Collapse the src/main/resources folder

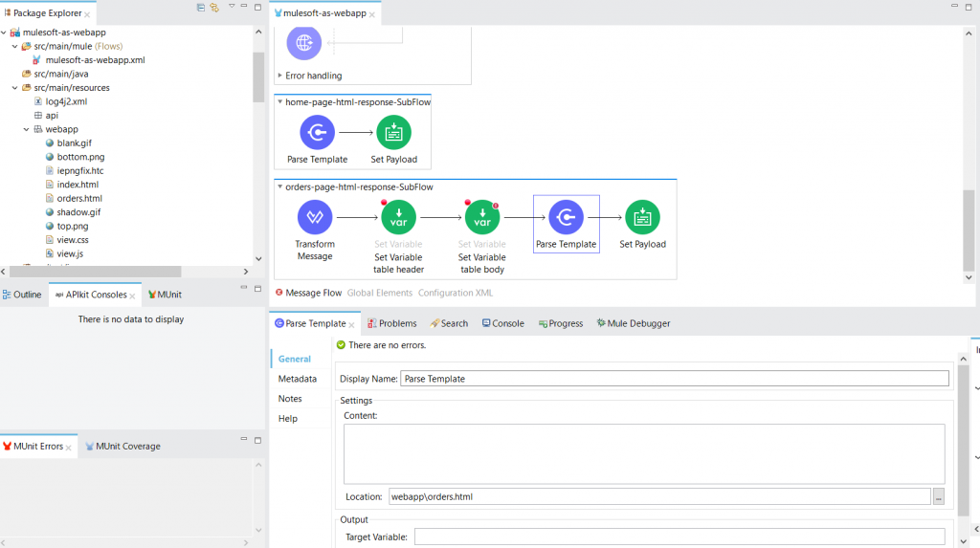pyautogui.click(x=14, y=88)
